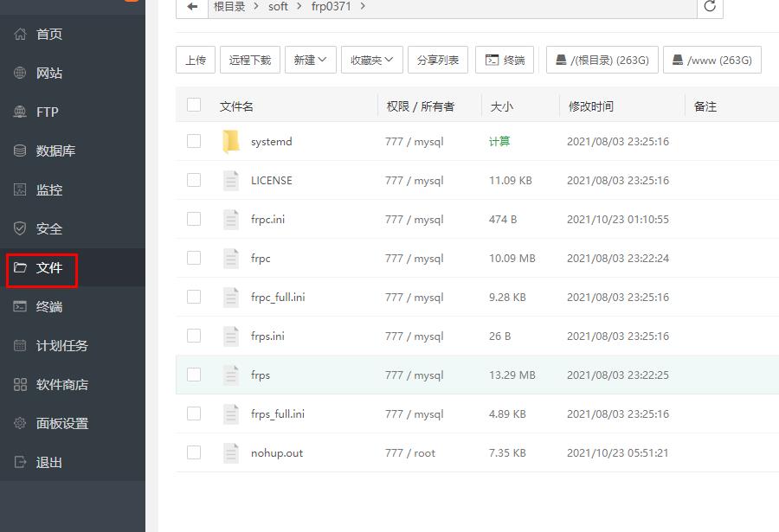Open the nohup.out file

(276, 452)
